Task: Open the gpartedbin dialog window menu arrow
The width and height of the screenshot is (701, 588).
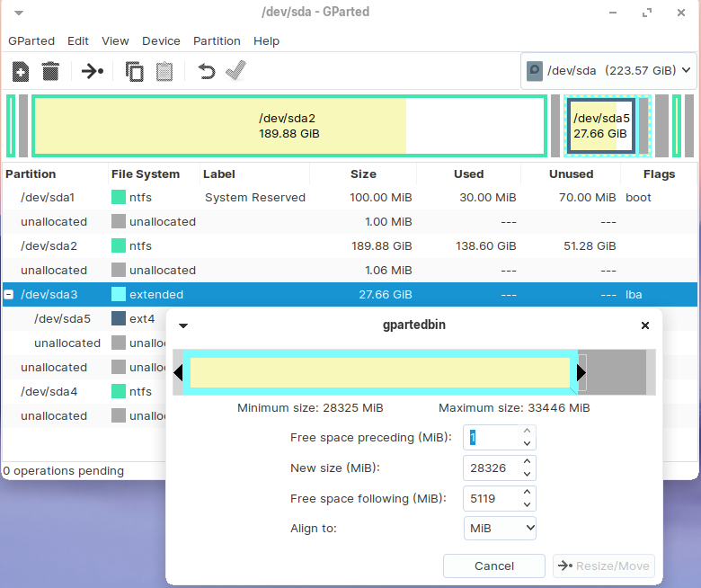Action: point(183,325)
